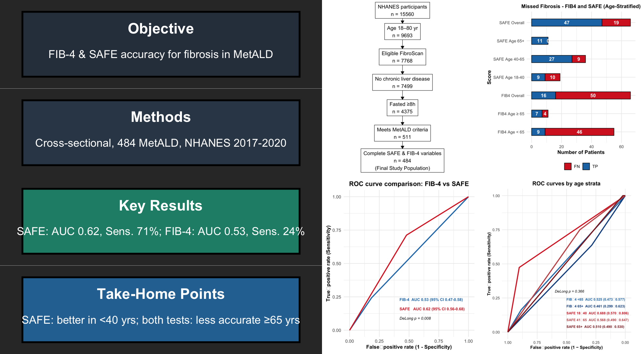Click the Objective panel box
The image size is (644, 354).
(x=161, y=44)
